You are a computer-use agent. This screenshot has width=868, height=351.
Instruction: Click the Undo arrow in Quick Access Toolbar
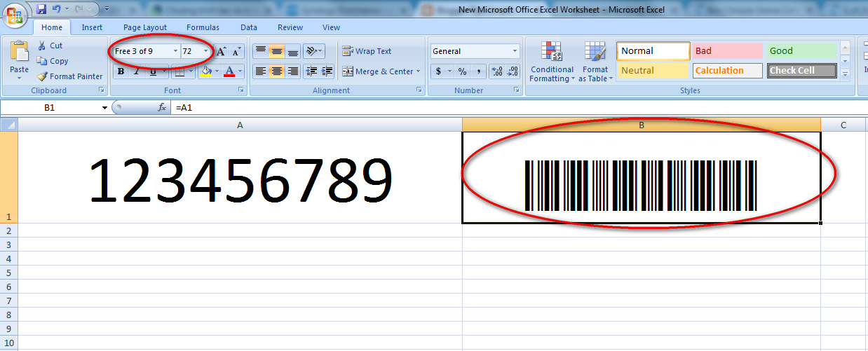tap(56, 9)
